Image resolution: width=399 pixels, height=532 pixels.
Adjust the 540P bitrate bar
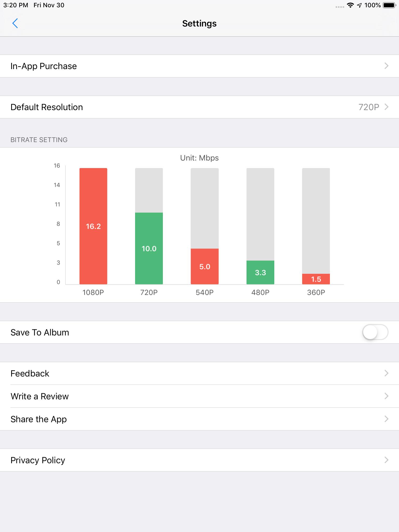pyautogui.click(x=205, y=266)
